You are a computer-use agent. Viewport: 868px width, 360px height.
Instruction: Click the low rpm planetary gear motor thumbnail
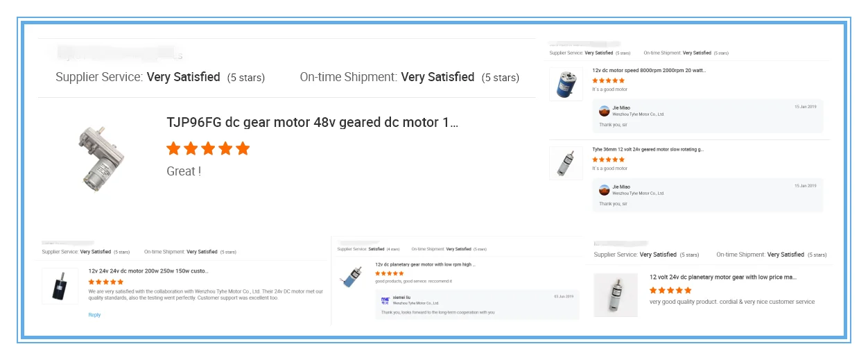pyautogui.click(x=351, y=277)
